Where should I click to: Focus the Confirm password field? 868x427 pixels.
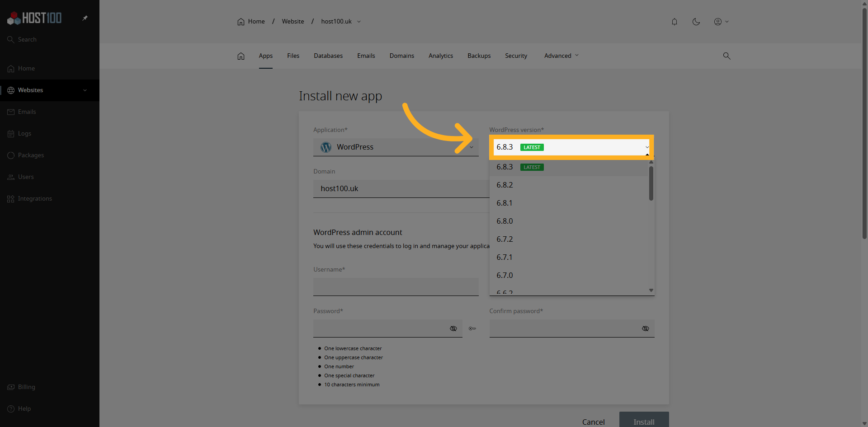(571, 328)
